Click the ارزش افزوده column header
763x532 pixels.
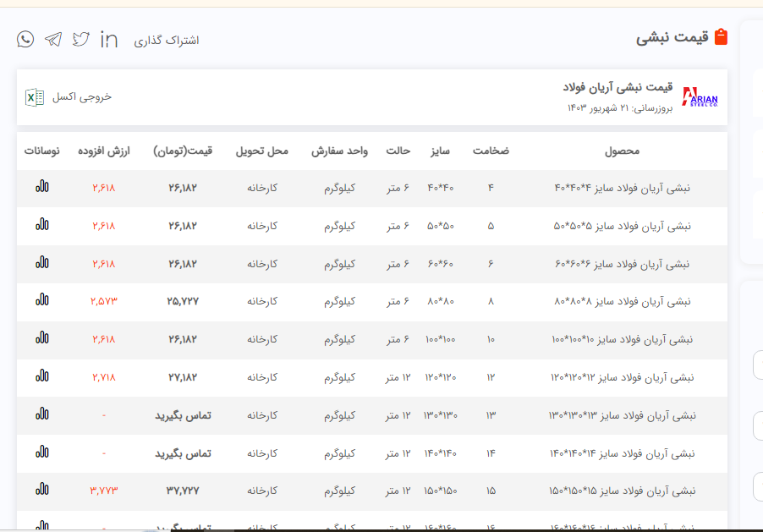coord(104,151)
